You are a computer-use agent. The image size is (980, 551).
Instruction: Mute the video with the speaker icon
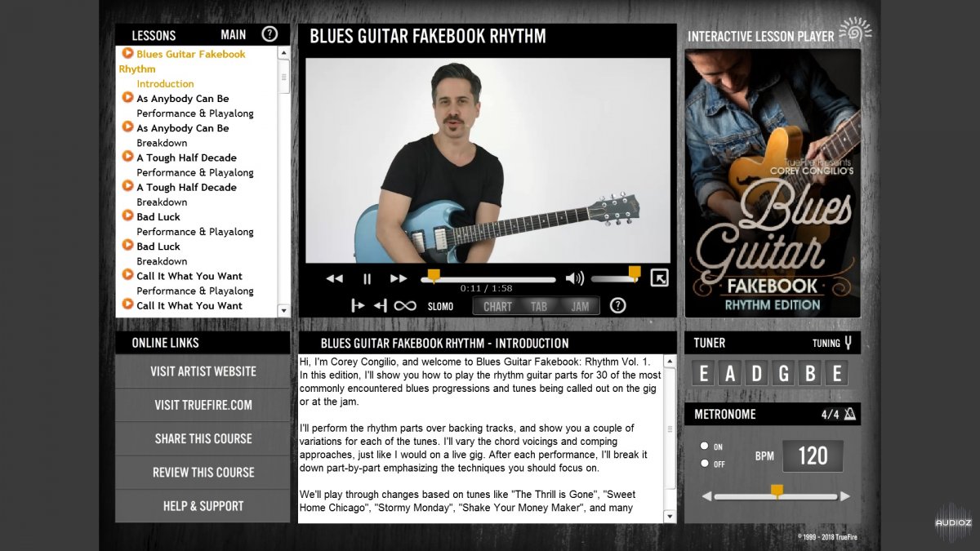(575, 278)
